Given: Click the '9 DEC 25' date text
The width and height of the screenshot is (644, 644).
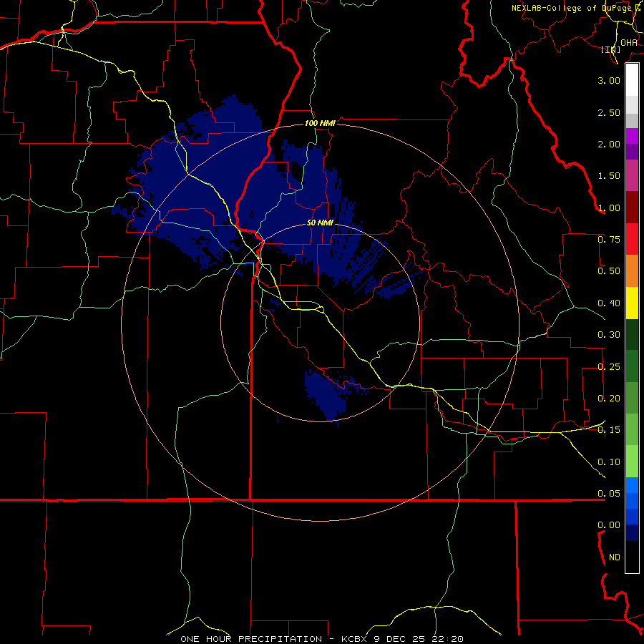Looking at the screenshot, I should (x=399, y=639).
